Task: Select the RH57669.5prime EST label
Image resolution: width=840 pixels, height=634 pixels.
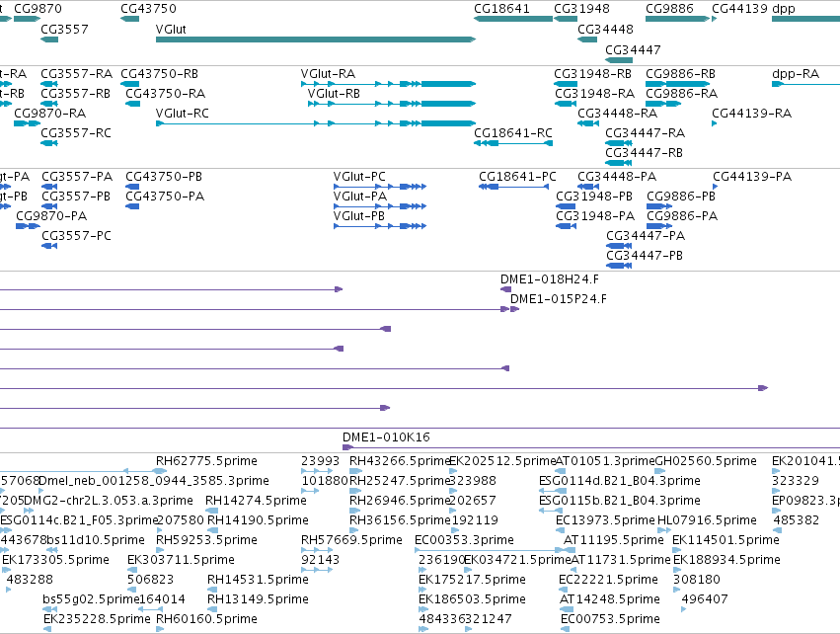Action: coord(351,540)
